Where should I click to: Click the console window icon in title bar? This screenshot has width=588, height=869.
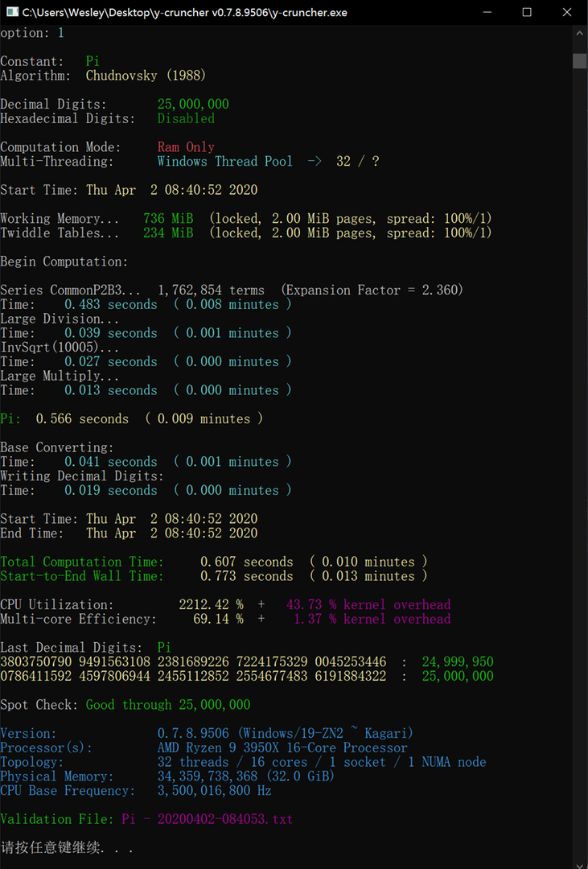click(x=11, y=12)
